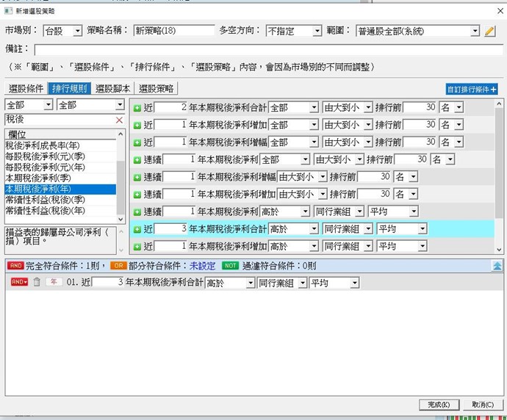This screenshot has height=420, width=507.
Task: Click the 策略名稱 input field
Action: (x=174, y=31)
